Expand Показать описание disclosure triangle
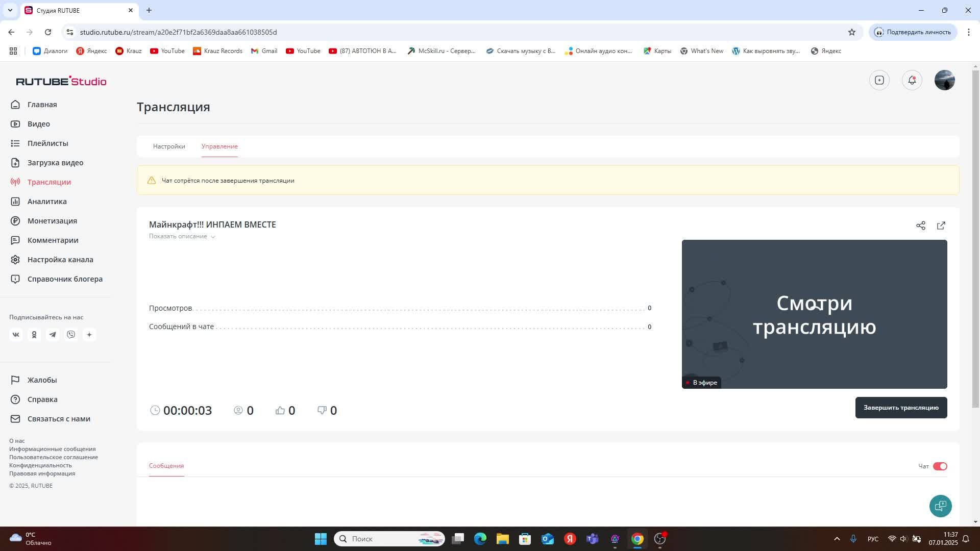The image size is (980, 551). 214,236
